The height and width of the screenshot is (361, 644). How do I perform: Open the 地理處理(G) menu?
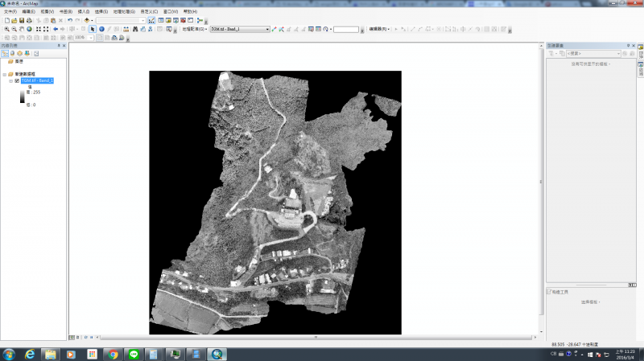tap(124, 12)
